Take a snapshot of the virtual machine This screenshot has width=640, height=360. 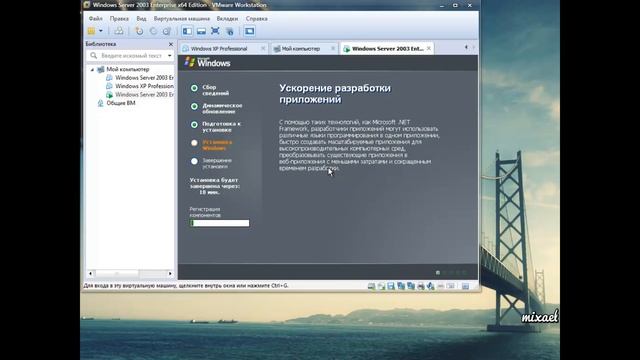(x=139, y=31)
